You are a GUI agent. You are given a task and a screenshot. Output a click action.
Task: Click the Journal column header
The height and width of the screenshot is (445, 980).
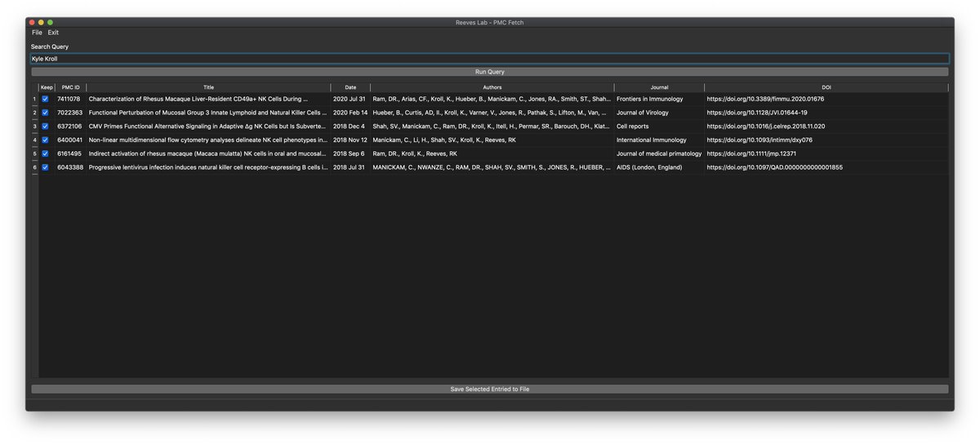click(659, 87)
